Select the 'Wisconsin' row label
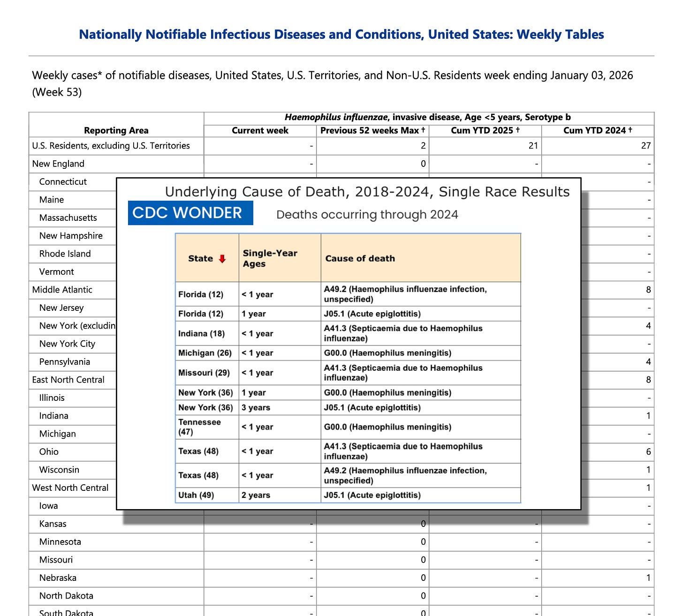The image size is (683, 616). click(59, 470)
